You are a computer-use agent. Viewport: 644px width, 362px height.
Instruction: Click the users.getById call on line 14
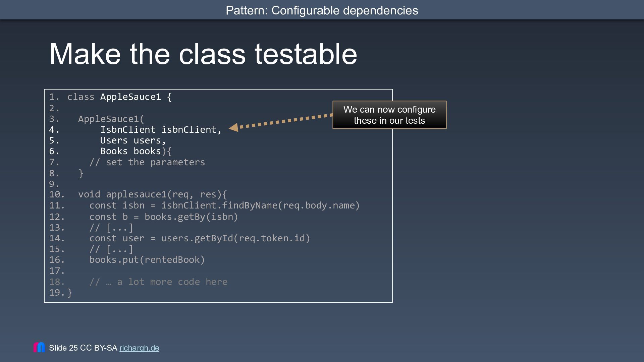tap(236, 238)
